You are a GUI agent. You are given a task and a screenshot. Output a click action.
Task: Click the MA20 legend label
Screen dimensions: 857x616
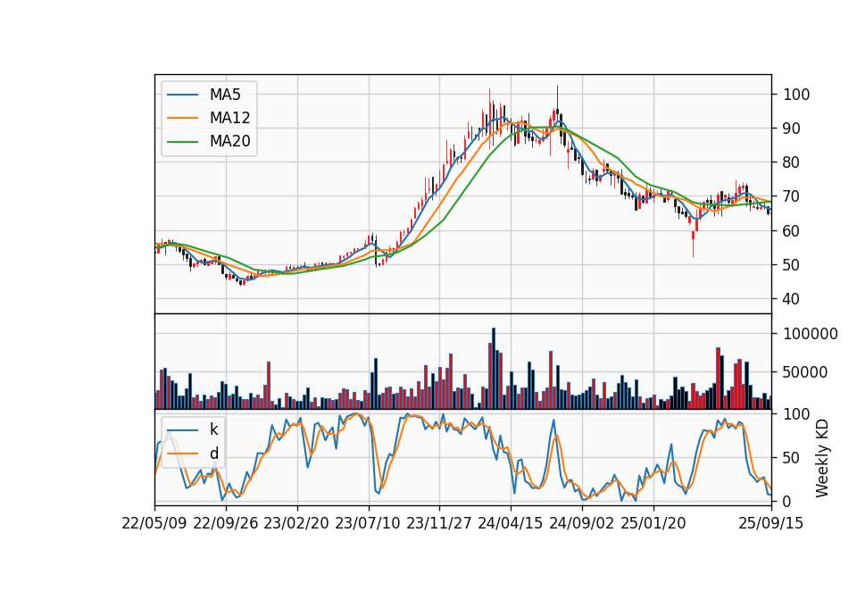point(229,141)
